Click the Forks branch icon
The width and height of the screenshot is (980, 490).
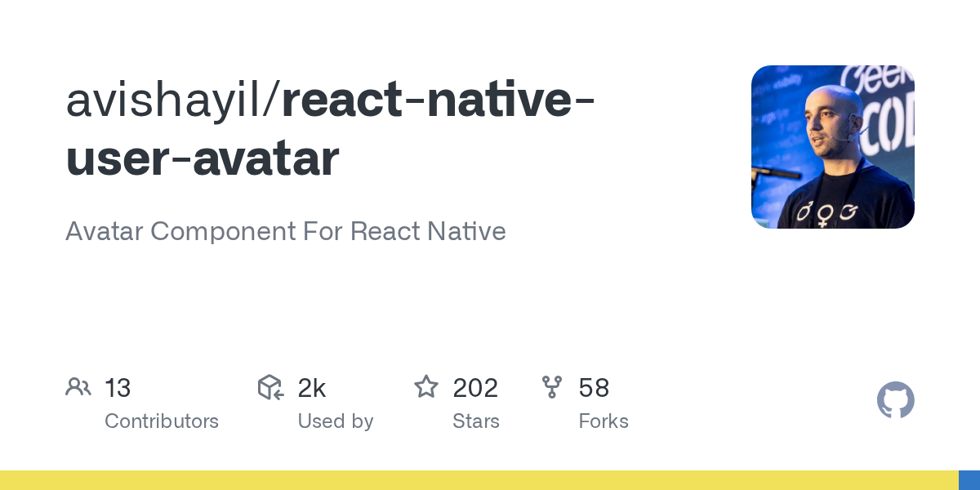(x=552, y=387)
